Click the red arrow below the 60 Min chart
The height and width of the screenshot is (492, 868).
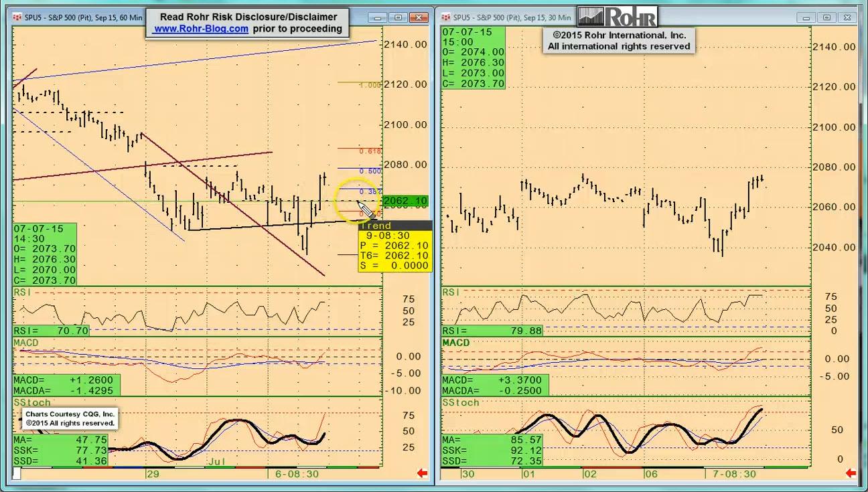422,474
